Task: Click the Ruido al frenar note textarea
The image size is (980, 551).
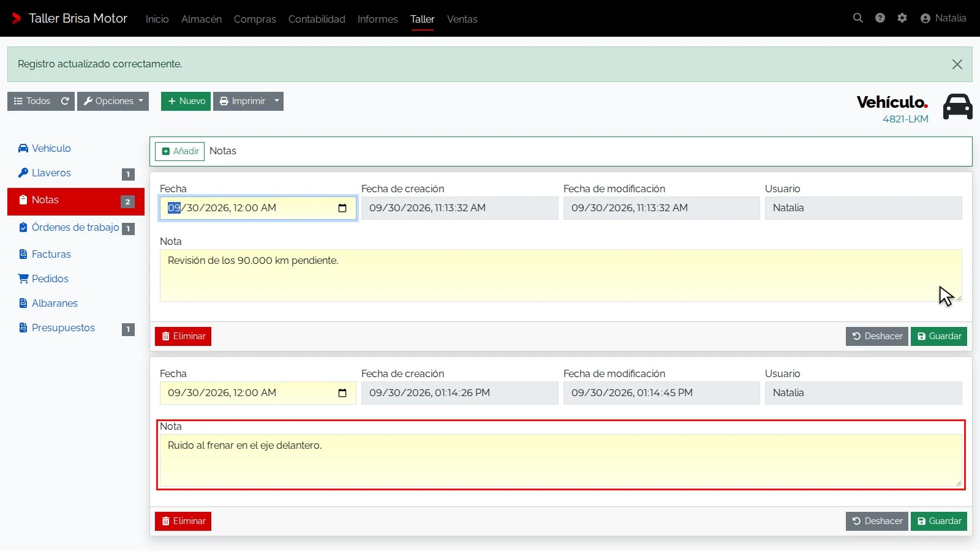Action: (561, 460)
